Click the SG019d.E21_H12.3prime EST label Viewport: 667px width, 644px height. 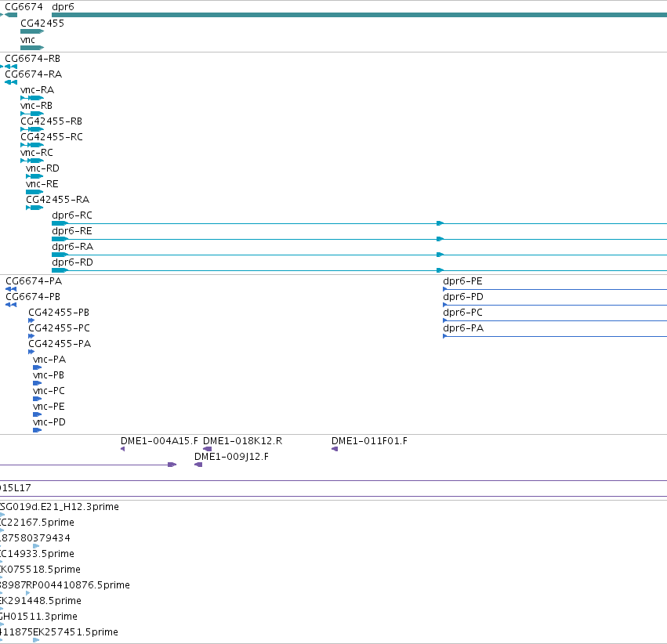pos(60,507)
